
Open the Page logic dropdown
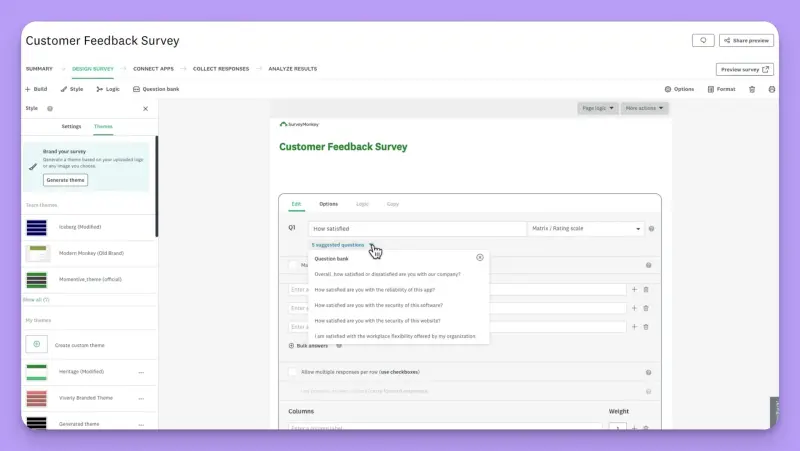coord(597,108)
